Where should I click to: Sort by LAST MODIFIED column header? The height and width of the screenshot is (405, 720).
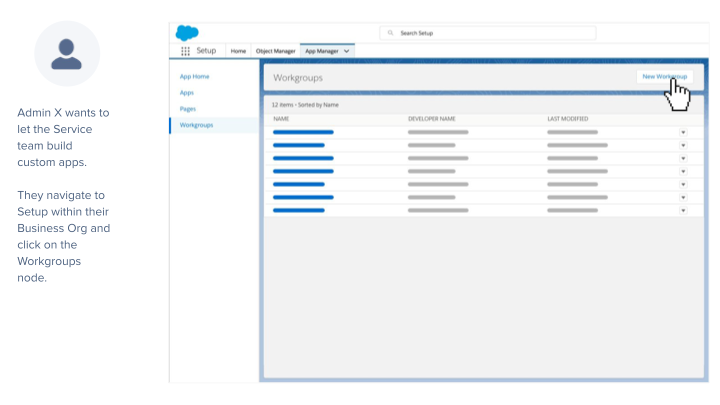(568, 119)
